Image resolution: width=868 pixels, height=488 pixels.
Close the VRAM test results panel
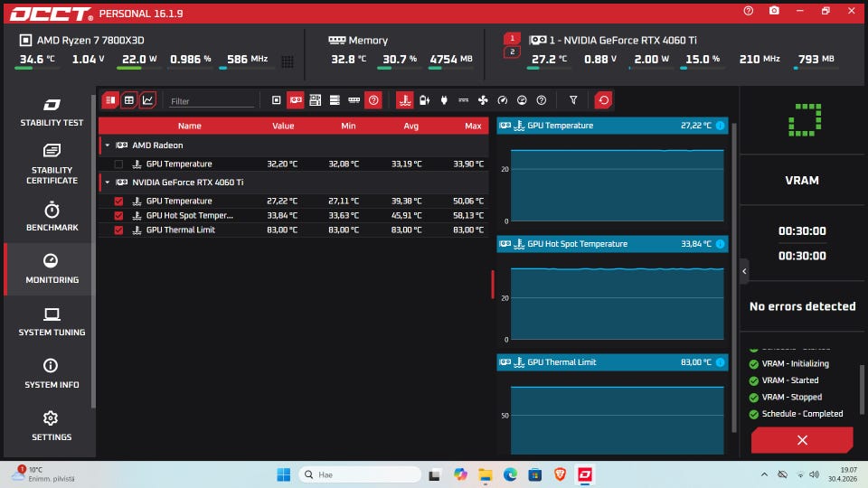802,440
